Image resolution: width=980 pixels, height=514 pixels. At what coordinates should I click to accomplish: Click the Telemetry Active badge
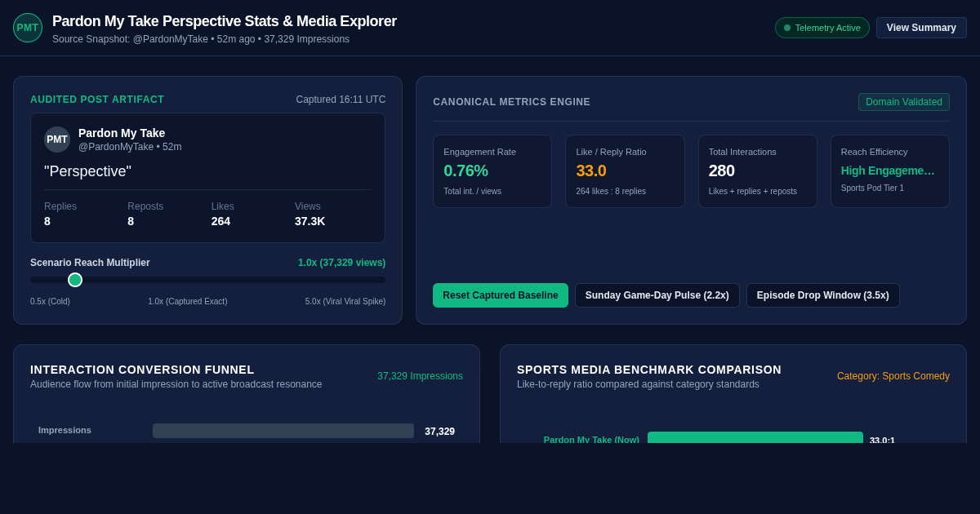point(822,28)
